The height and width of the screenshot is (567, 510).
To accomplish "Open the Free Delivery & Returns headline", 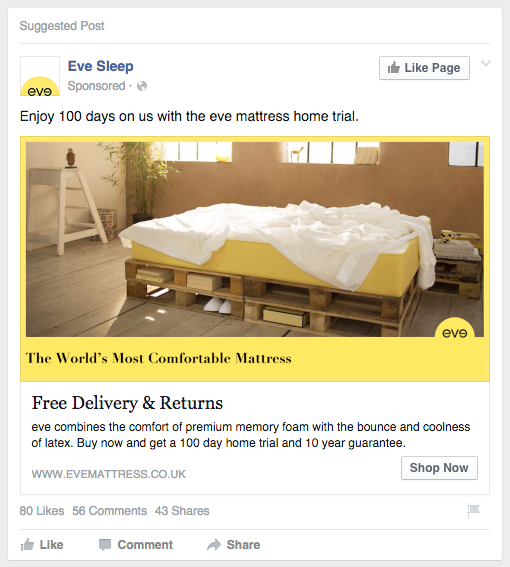I will click(x=127, y=403).
